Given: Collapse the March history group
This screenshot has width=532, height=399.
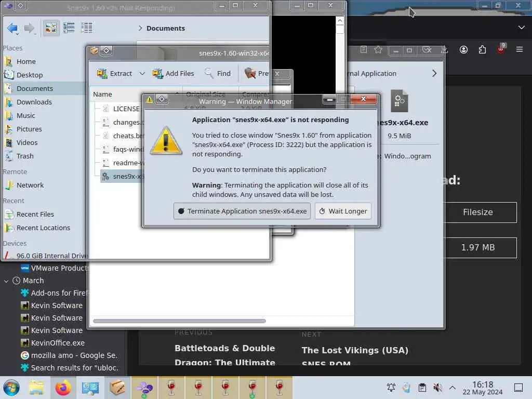Looking at the screenshot, I should click(6, 281).
